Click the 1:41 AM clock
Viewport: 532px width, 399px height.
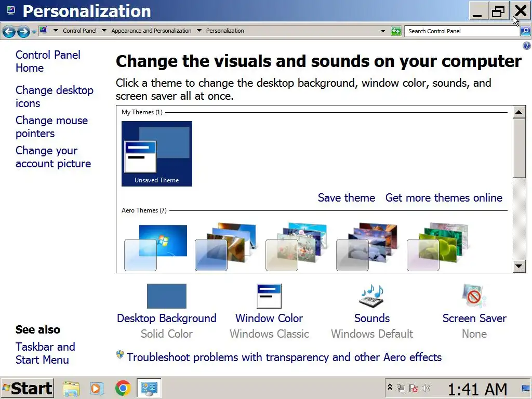point(477,389)
